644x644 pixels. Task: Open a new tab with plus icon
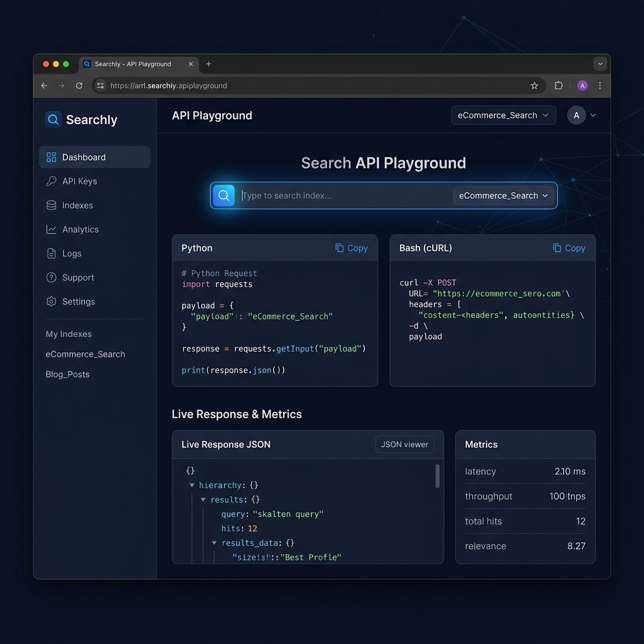coord(209,64)
